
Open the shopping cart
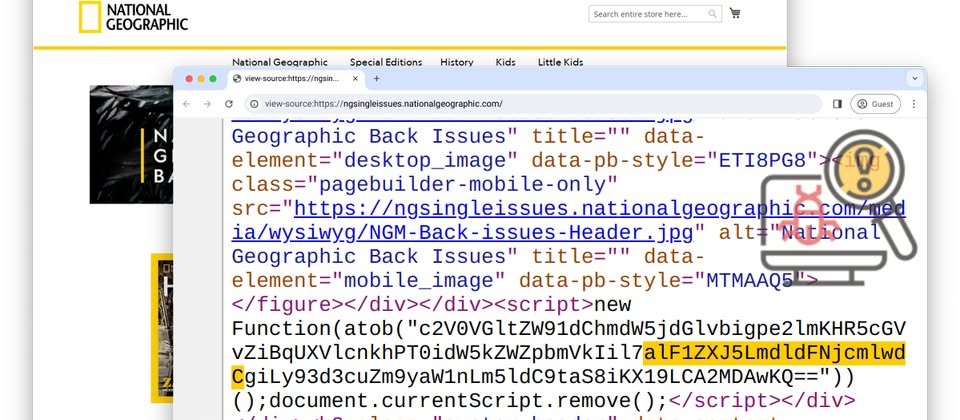tap(735, 13)
